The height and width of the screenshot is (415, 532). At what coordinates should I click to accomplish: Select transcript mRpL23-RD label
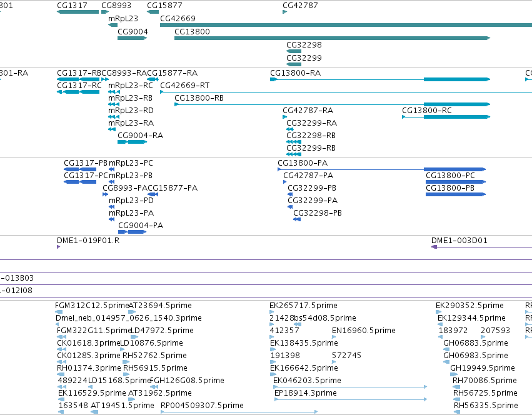pos(131,111)
